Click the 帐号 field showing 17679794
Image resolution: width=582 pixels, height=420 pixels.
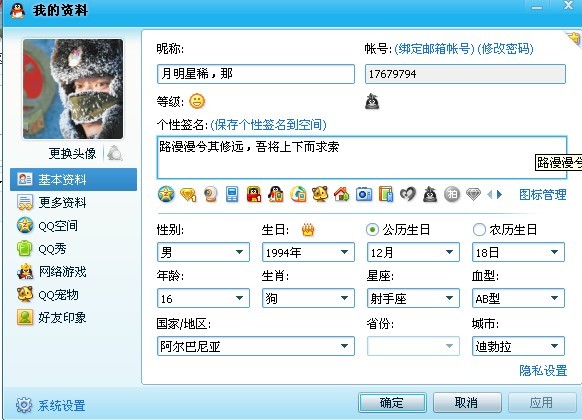coord(465,74)
